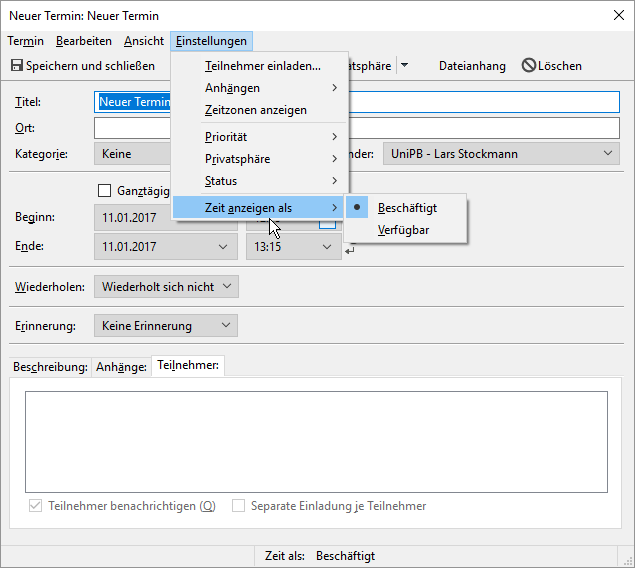Check Separate Einladung je Teilnehmer
Screen dimensions: 635x568
point(238,506)
